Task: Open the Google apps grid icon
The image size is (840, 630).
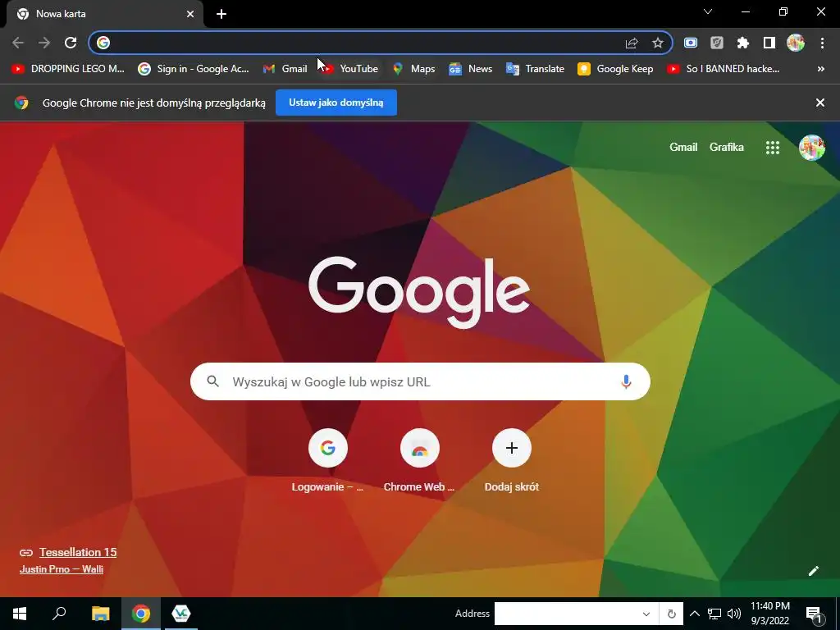Action: pos(773,148)
